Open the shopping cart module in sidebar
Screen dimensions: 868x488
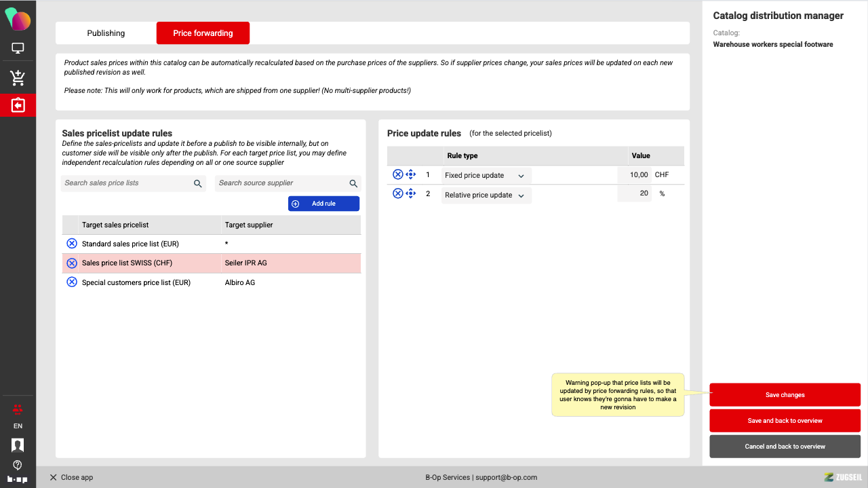coord(18,78)
